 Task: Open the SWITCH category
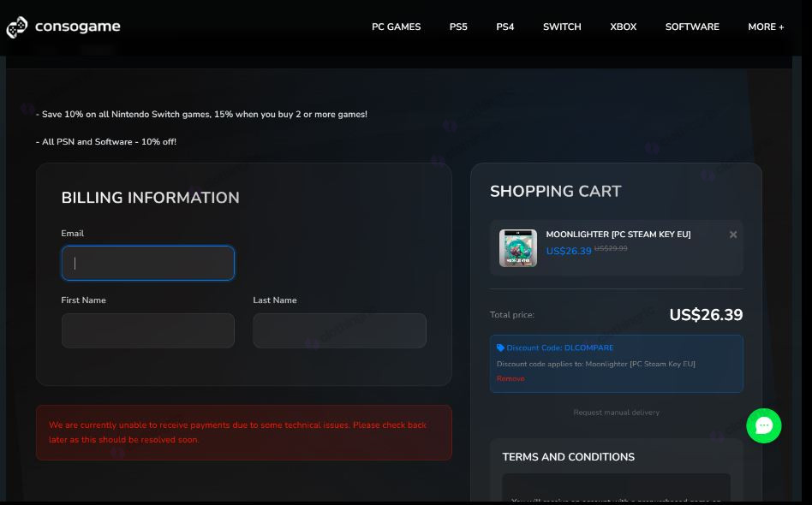562,27
